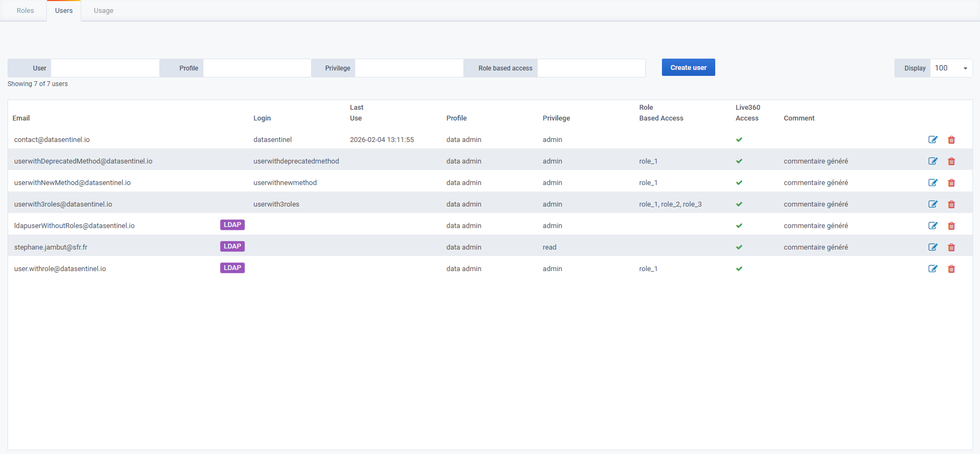Edit the contact@datasentinel.io user
The width and height of the screenshot is (980, 454).
pos(933,140)
